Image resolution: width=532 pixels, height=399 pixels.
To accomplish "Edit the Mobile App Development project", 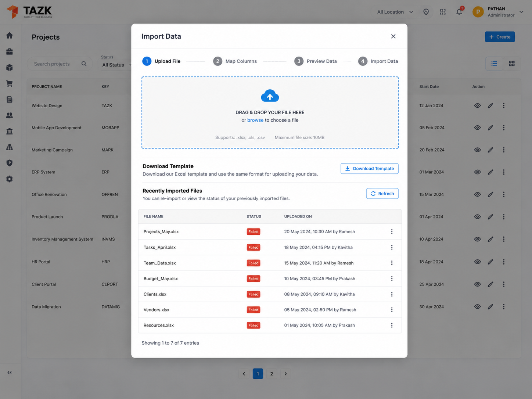I will 490,128.
